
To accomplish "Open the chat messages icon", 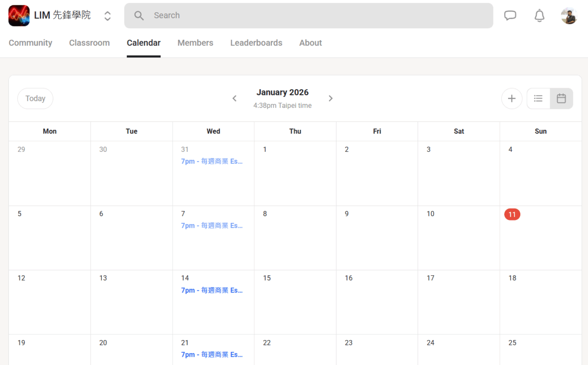I will [x=510, y=16].
